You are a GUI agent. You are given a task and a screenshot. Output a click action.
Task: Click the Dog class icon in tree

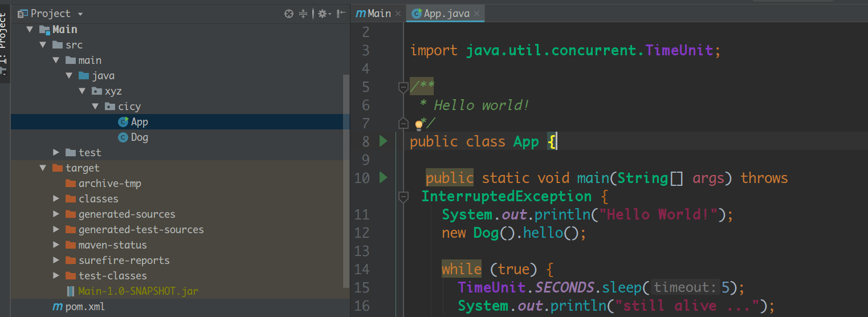tap(123, 137)
